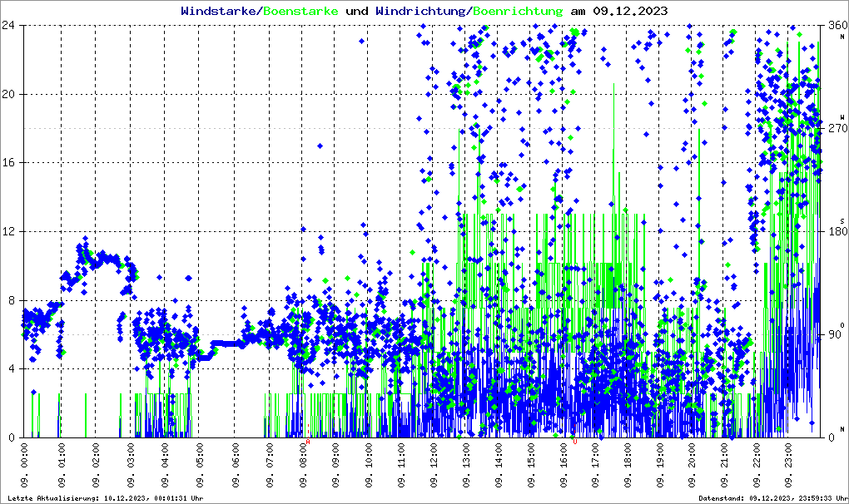The image size is (849, 504).
Task: Click the blue 'Windstarke' title word
Action: 218,11
